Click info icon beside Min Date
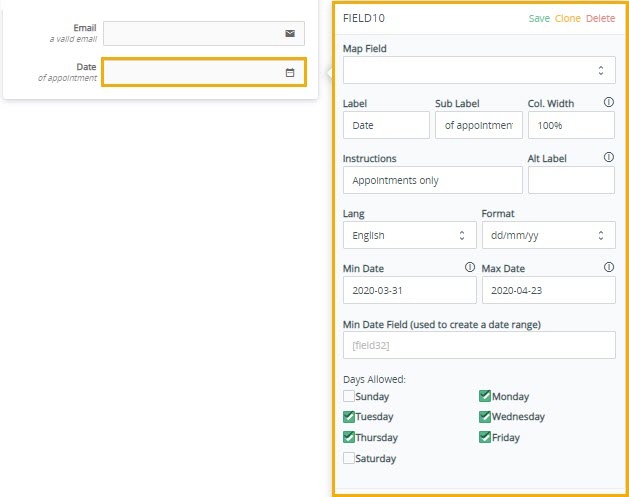Viewport: 629px width, 497px height. coord(470,267)
